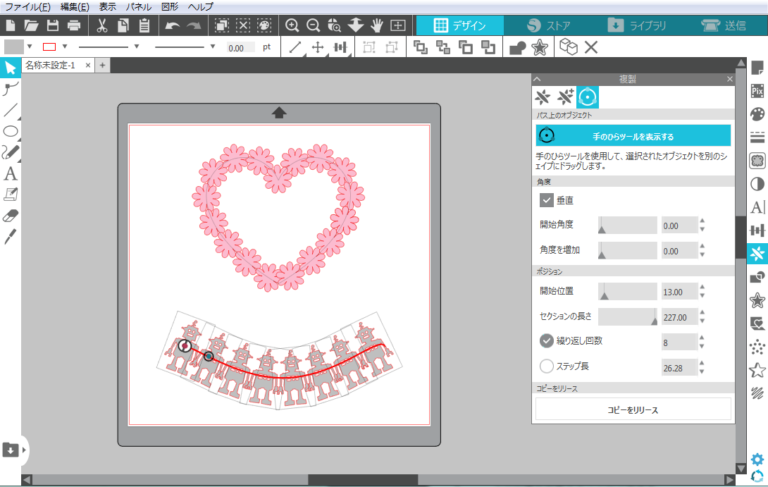Image resolution: width=768 pixels, height=487 pixels.
Task: Click the コピーをリリース button
Action: click(633, 410)
